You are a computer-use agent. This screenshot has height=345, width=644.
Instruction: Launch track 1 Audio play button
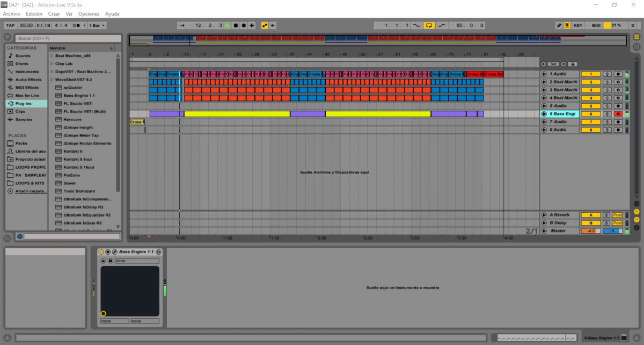[544, 74]
